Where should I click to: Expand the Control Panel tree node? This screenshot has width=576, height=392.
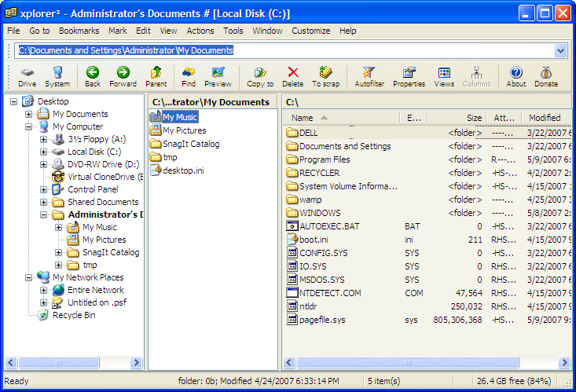tap(44, 189)
